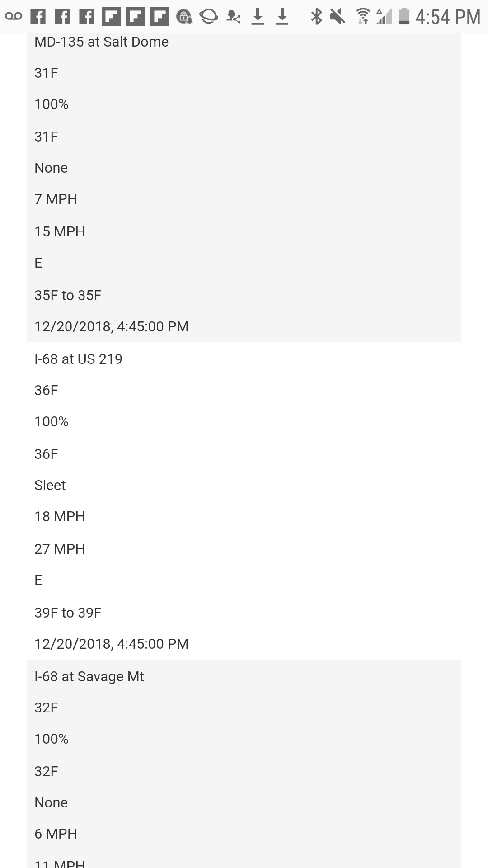The width and height of the screenshot is (488, 868).
Task: Tap the planet-shaped notification icon
Action: pyautogui.click(x=208, y=17)
